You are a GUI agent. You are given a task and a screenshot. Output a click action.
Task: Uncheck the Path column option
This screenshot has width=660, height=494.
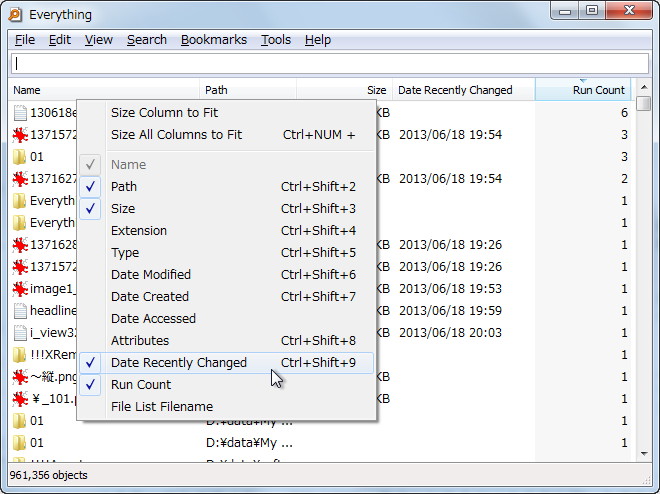pyautogui.click(x=226, y=186)
